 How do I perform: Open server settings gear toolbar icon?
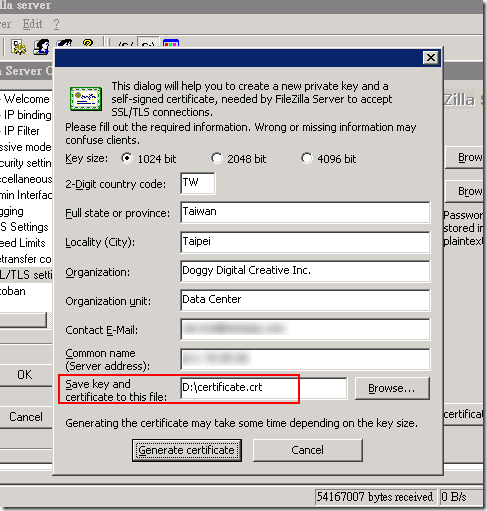18,47
